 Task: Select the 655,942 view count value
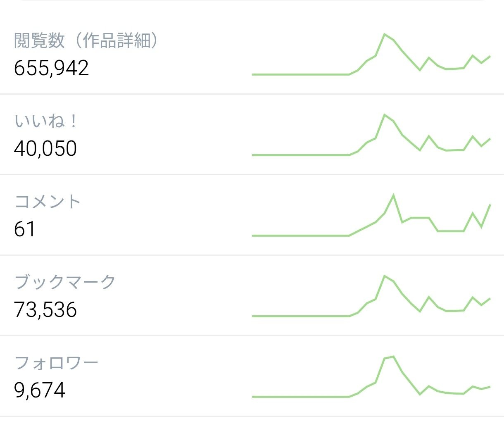pos(51,68)
